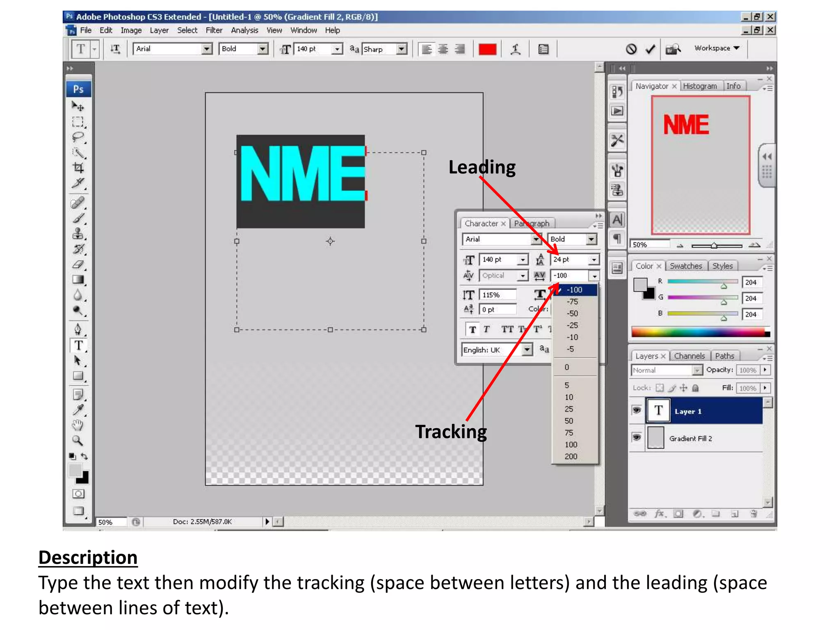Screen dimensions: 840x630
Task: Select the Magic Wand tool
Action: (x=78, y=153)
